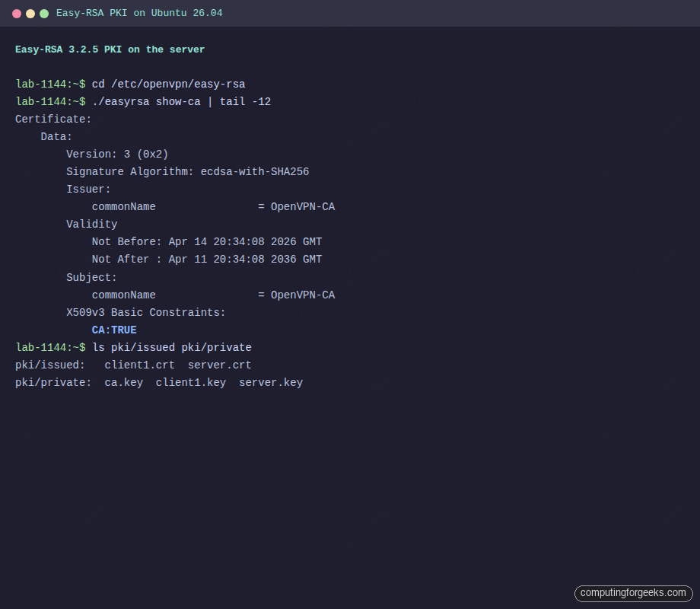The height and width of the screenshot is (609, 700).
Task: Click the server.crt filename
Action: (219, 365)
